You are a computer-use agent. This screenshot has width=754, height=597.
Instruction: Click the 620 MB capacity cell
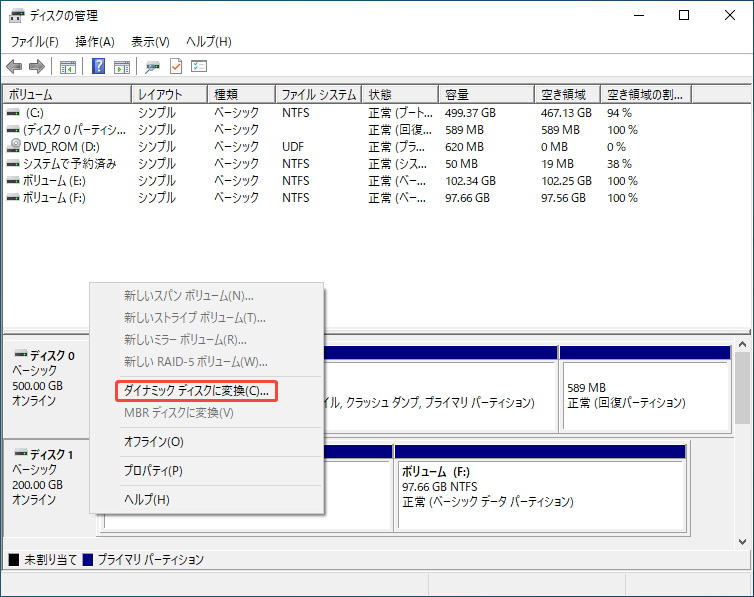click(x=464, y=147)
